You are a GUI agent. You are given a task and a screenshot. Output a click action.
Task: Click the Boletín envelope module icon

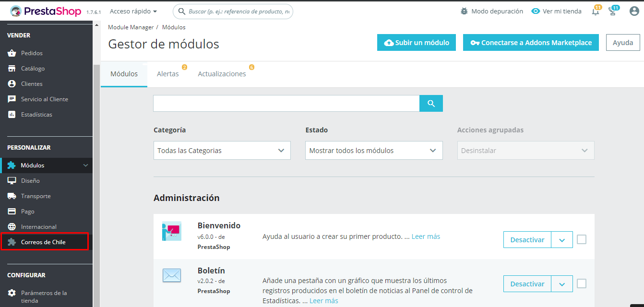pos(171,275)
